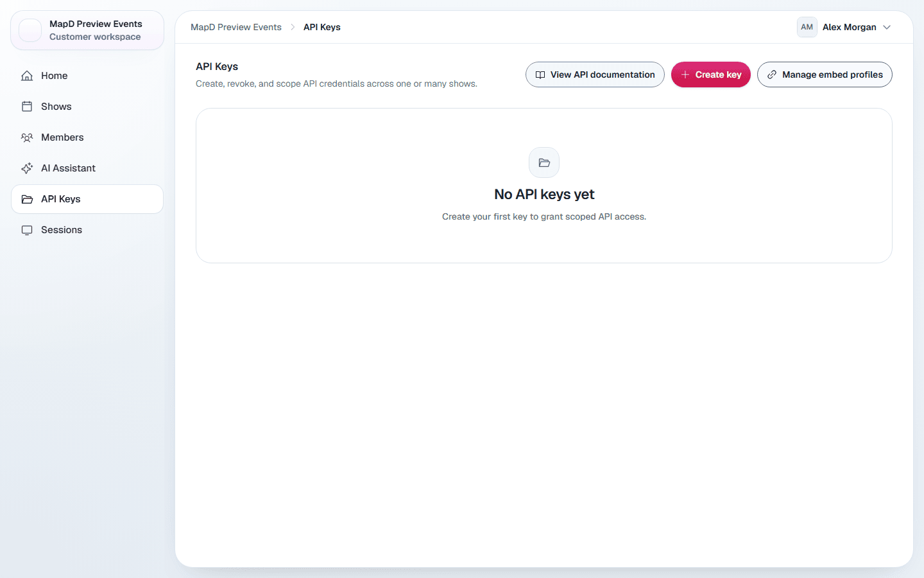
Task: Click the plus icon on Create key
Action: 685,74
